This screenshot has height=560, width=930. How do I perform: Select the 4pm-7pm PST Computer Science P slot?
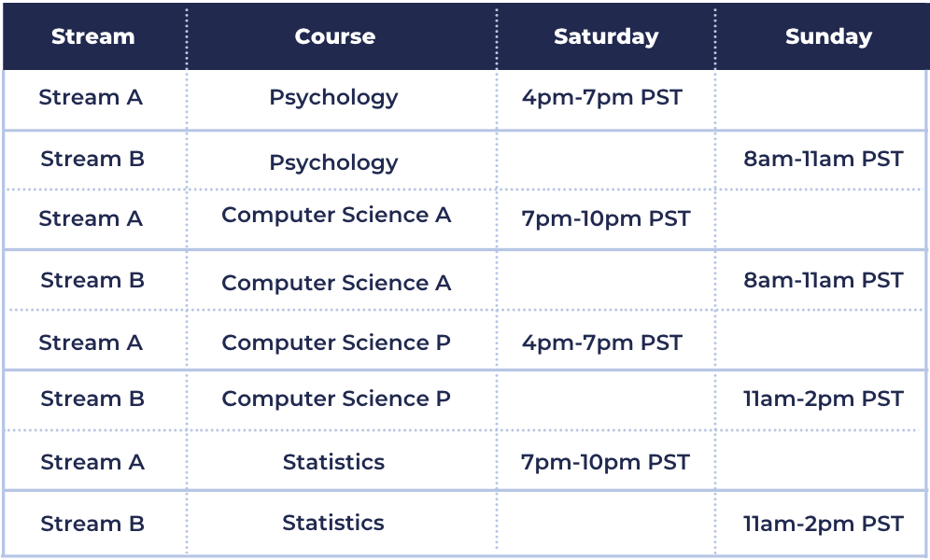602,343
